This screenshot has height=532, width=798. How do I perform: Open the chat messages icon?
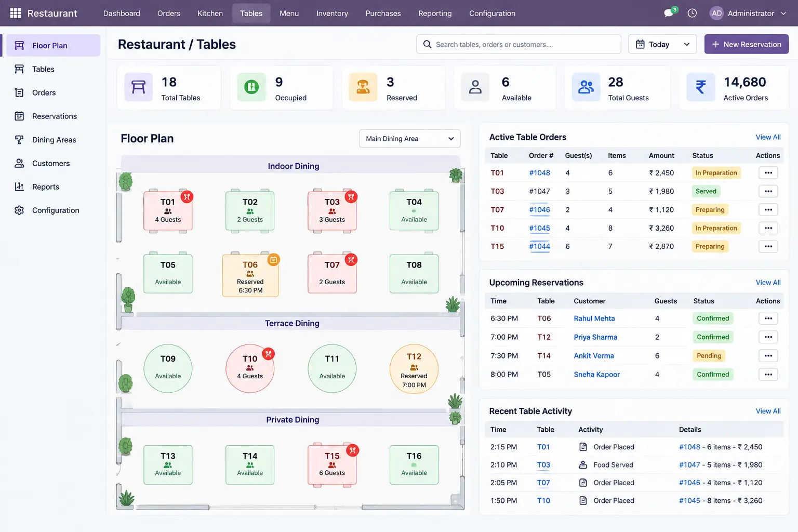tap(669, 13)
